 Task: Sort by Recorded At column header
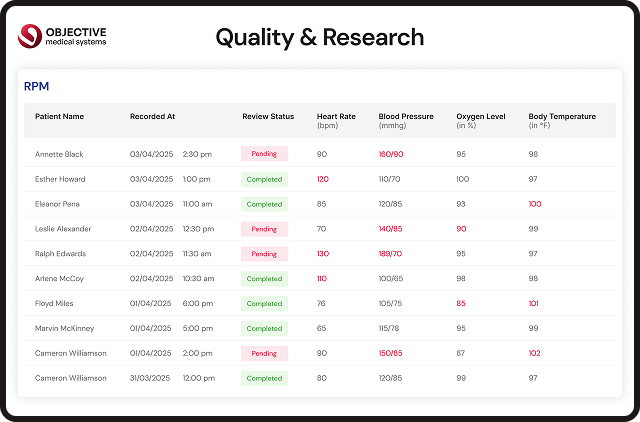point(152,117)
